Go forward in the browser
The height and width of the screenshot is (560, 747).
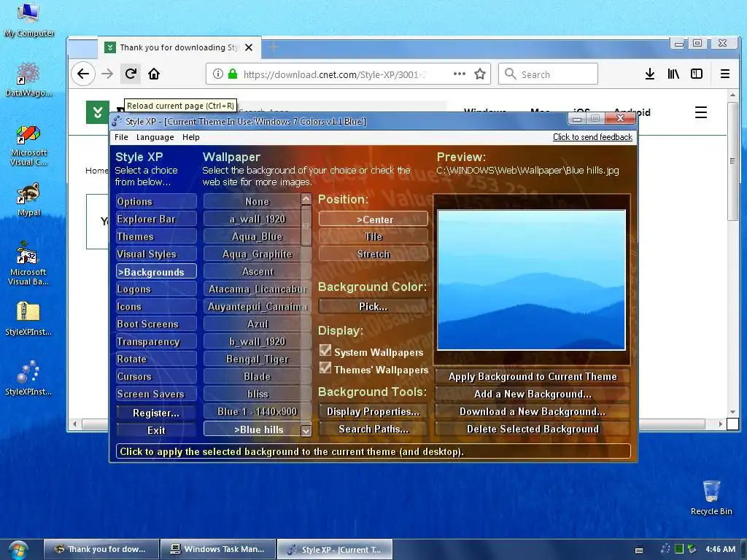pos(107,74)
